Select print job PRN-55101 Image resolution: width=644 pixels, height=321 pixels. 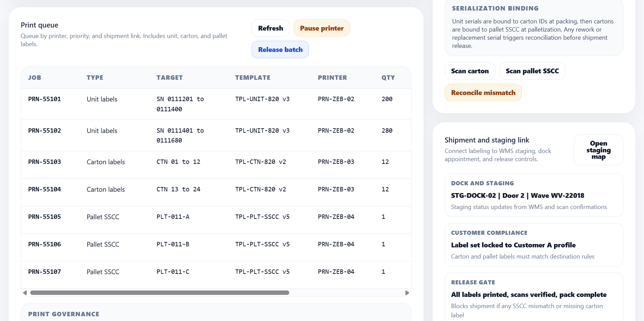pos(44,99)
